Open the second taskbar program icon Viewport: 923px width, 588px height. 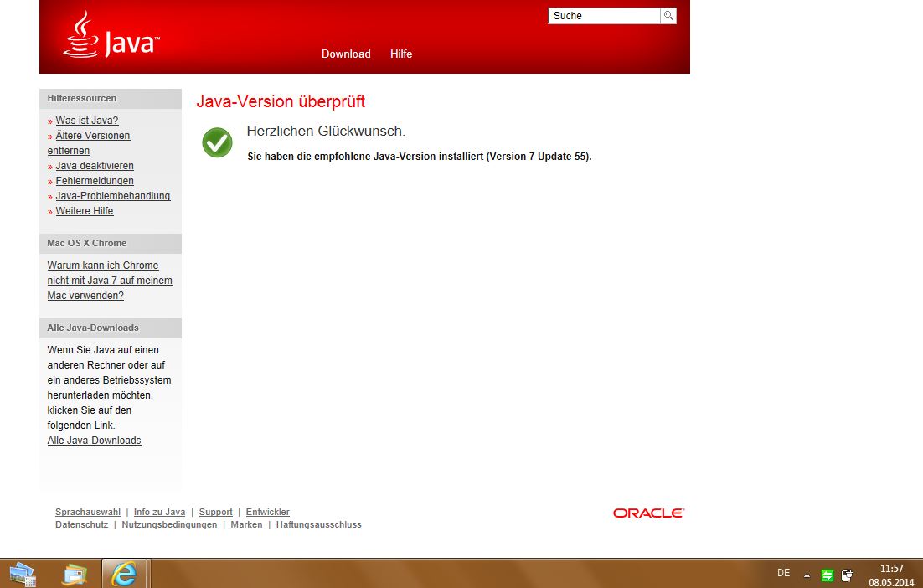click(75, 575)
